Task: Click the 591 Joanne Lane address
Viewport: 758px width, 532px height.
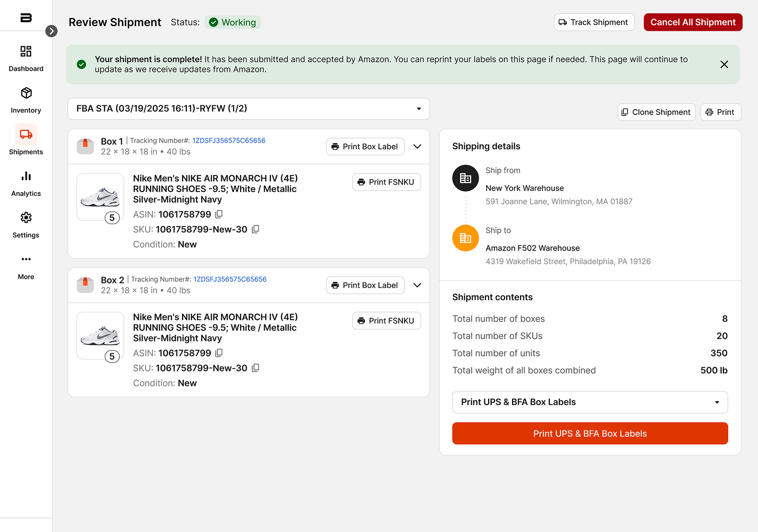Action: coord(559,202)
